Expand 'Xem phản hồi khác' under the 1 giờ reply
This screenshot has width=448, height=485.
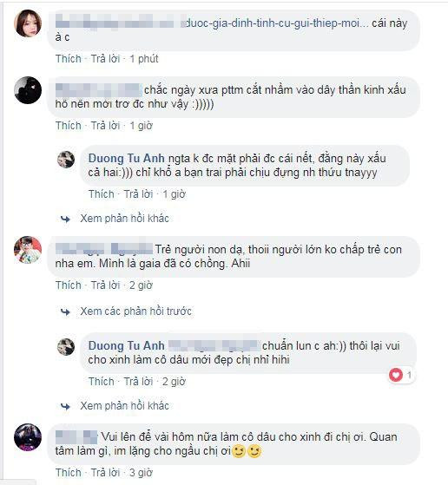(x=124, y=219)
